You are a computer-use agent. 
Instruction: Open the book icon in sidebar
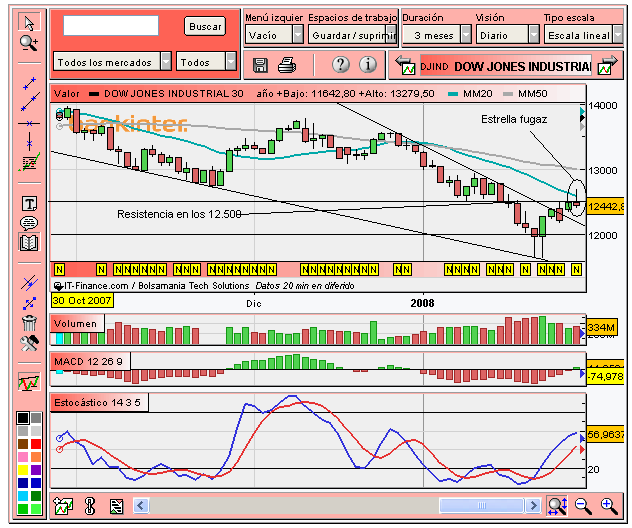click(29, 243)
